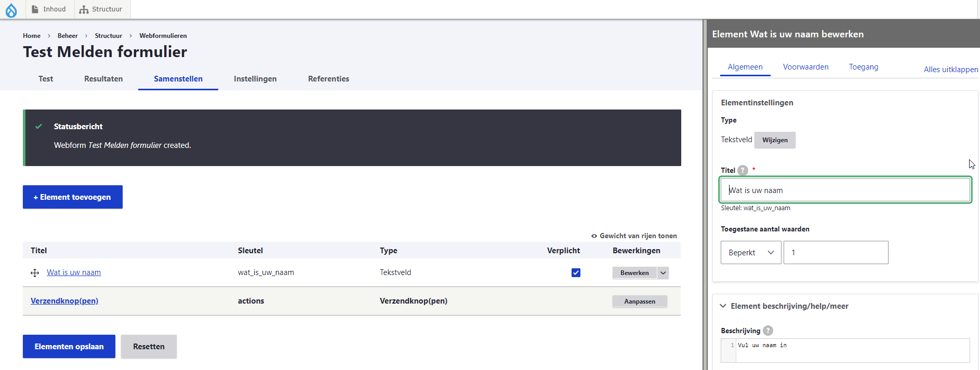Collapse Element beschrijving/help/meer section
The height and width of the screenshot is (370, 980).
(x=723, y=306)
